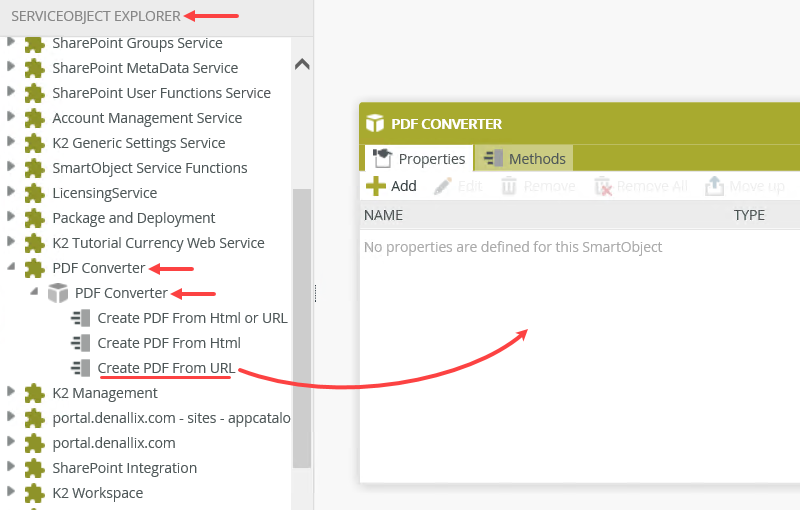Click the K2 Management puzzle icon

[x=35, y=393]
